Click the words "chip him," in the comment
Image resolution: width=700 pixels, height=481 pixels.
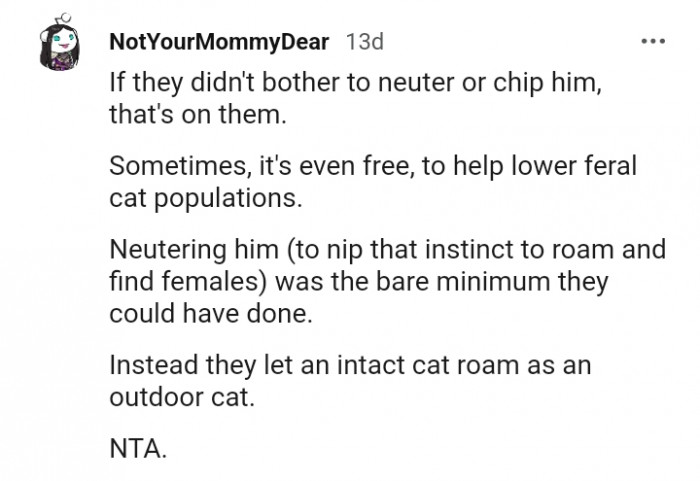pyautogui.click(x=547, y=83)
